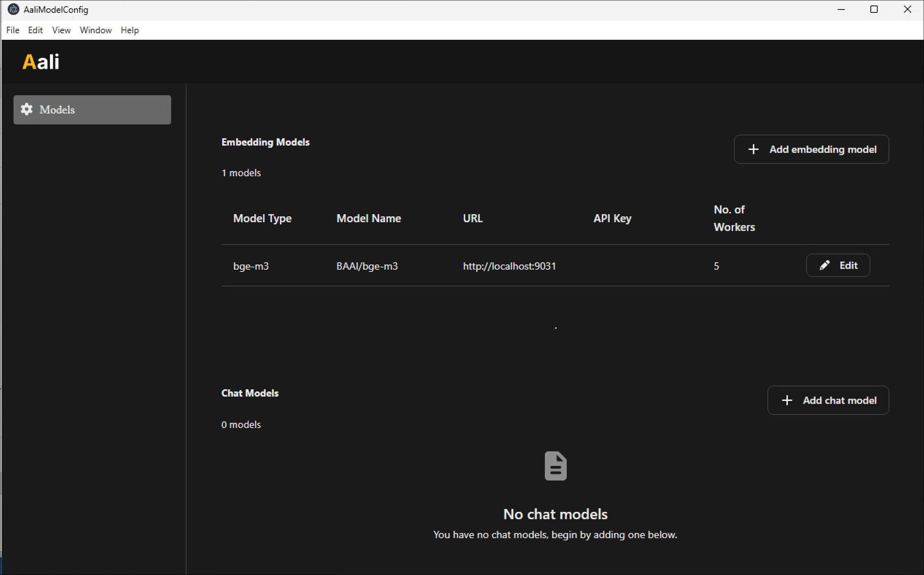Click the AaliModelConfig app icon in title bar

pos(13,9)
